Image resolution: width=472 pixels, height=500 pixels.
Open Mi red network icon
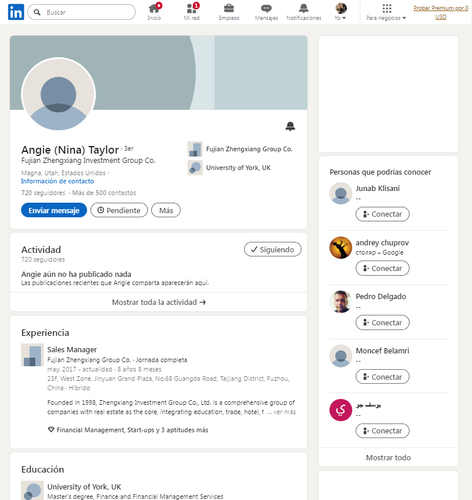pyautogui.click(x=192, y=12)
